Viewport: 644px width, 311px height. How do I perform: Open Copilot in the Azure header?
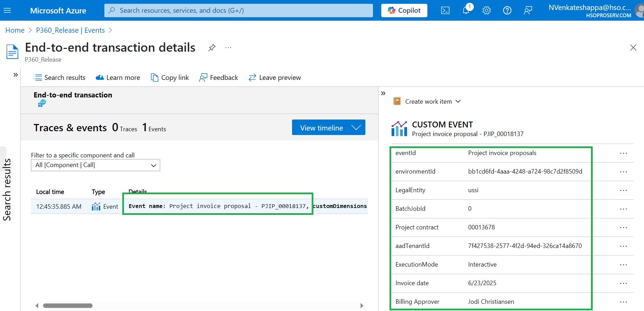click(404, 10)
